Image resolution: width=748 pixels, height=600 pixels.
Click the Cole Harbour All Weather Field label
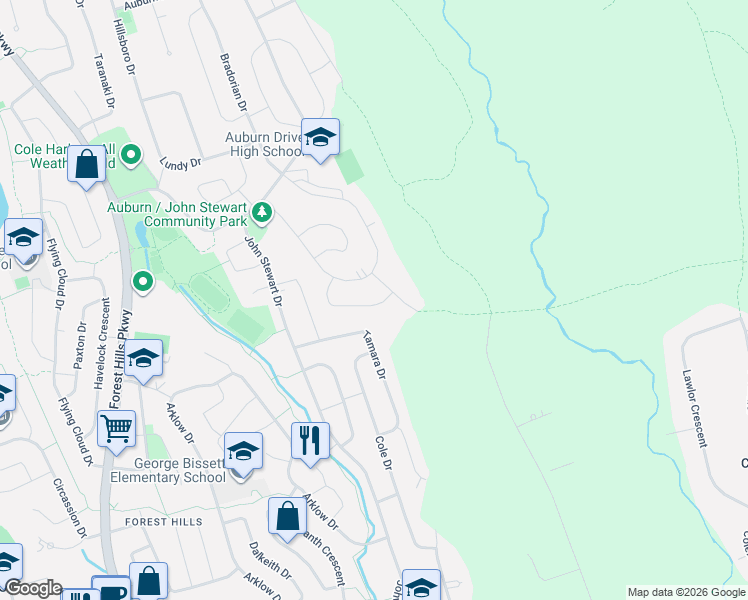[64, 156]
